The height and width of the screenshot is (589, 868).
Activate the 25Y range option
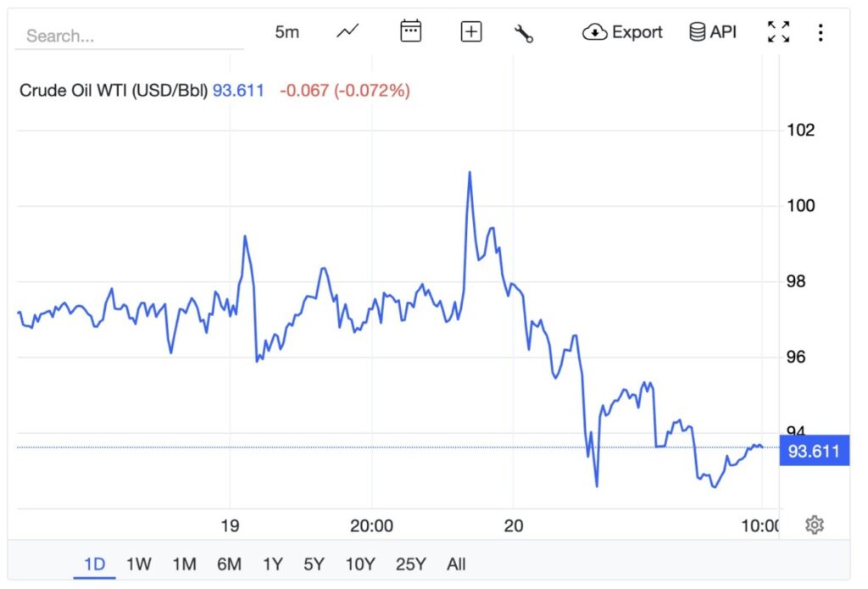coord(410,564)
